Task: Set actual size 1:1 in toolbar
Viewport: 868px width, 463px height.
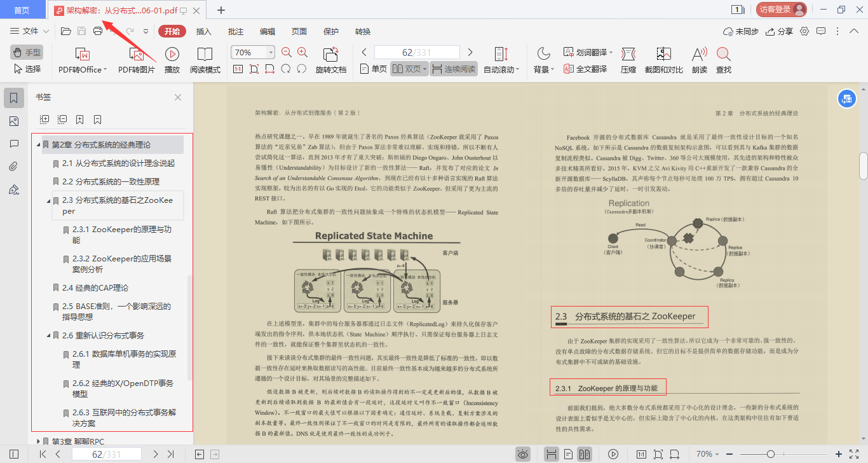Action: click(238, 69)
